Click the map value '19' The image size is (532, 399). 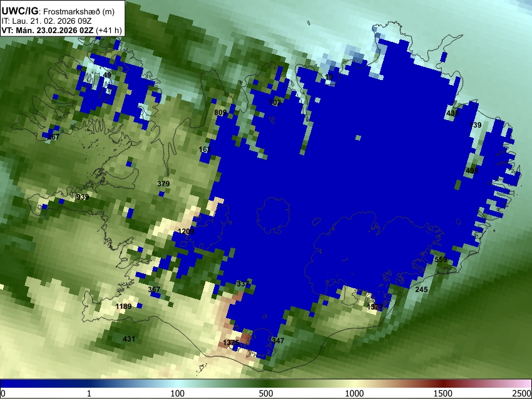(329, 78)
